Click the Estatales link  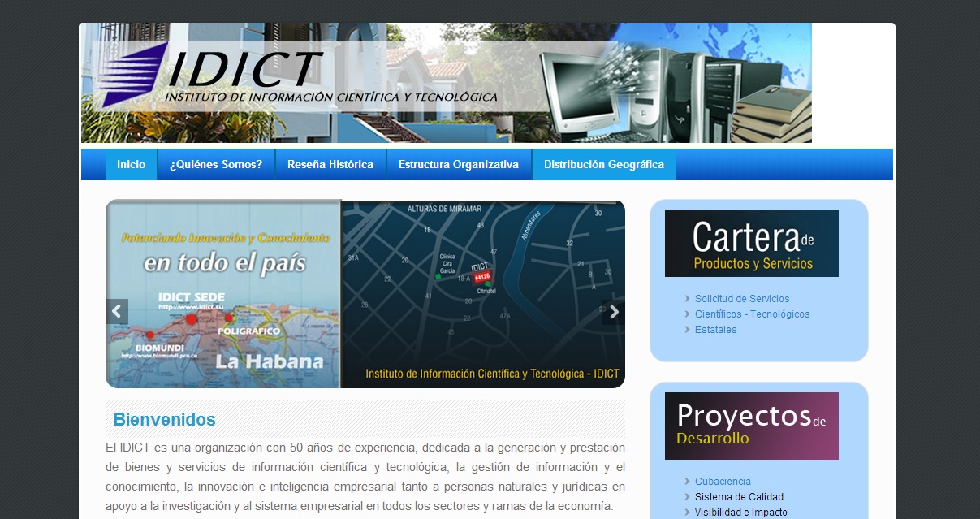[x=716, y=330]
